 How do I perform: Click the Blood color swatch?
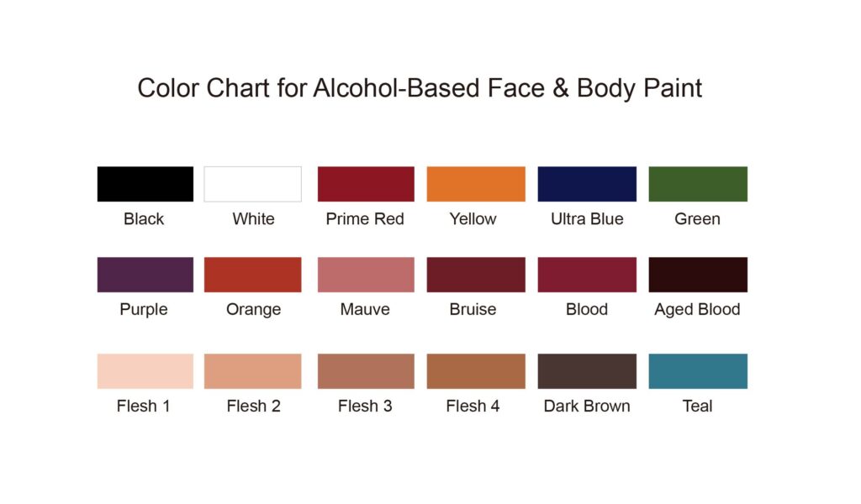(x=587, y=275)
